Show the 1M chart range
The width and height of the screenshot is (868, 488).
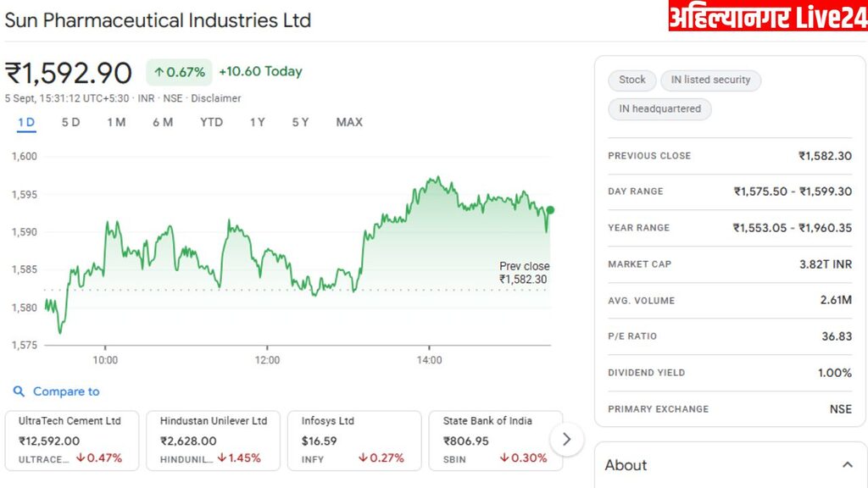click(x=116, y=122)
